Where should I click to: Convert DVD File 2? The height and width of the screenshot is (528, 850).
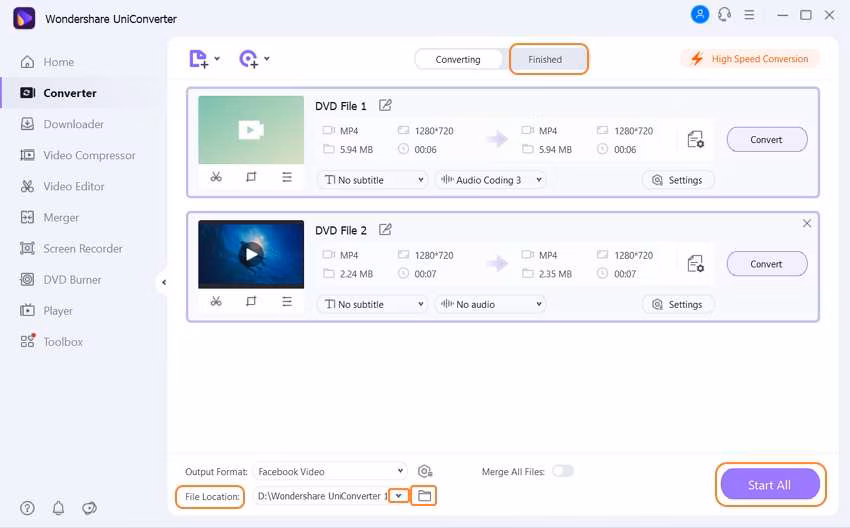click(x=767, y=264)
